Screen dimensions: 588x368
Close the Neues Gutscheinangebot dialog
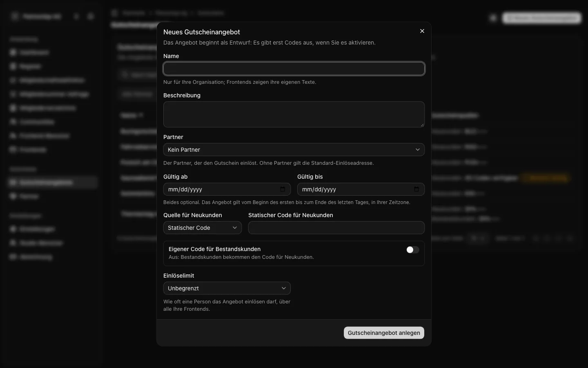422,31
